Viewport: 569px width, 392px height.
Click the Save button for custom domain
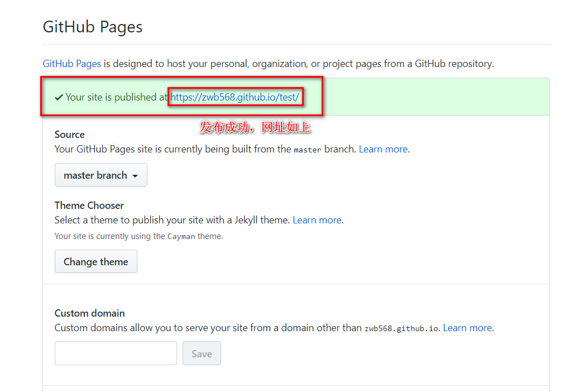[202, 353]
